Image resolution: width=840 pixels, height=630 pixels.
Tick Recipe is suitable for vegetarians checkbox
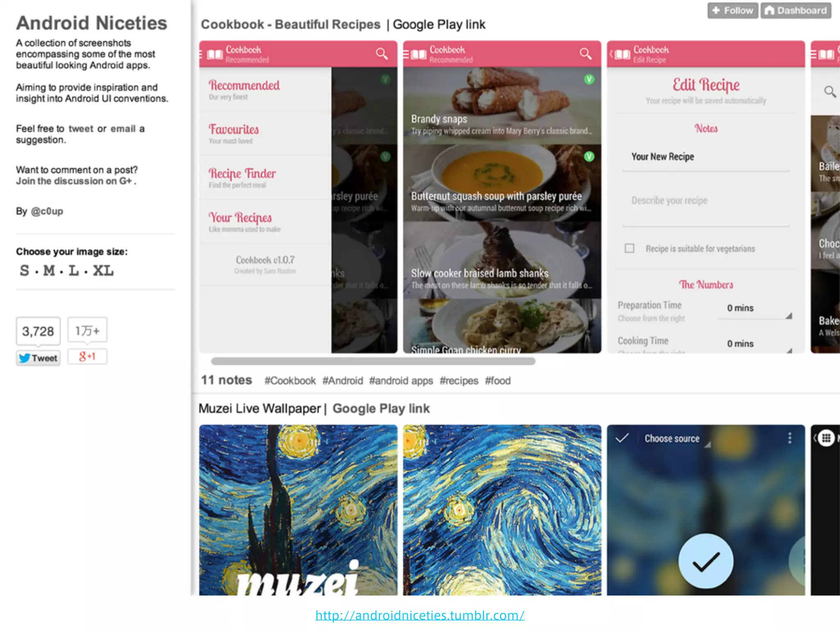629,248
